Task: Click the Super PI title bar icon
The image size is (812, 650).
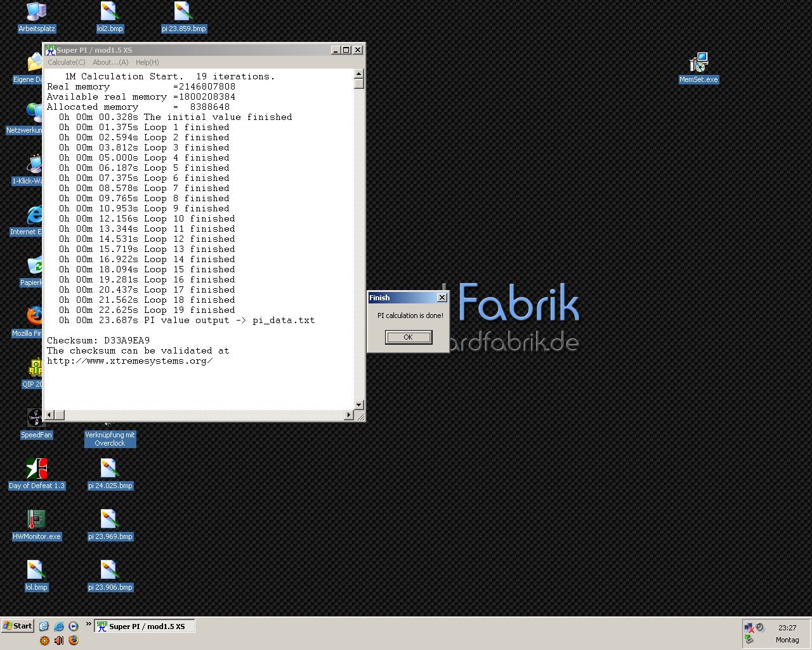Action: pos(50,50)
